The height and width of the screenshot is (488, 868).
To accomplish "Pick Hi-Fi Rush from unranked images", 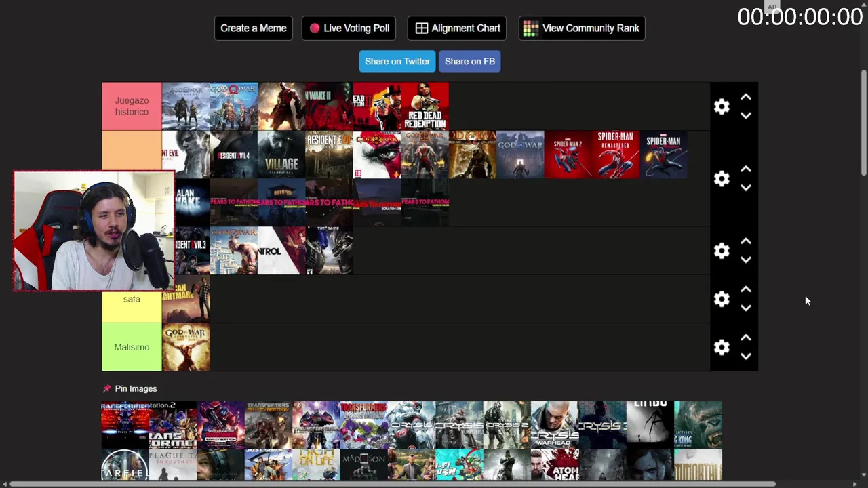I will pos(459,465).
